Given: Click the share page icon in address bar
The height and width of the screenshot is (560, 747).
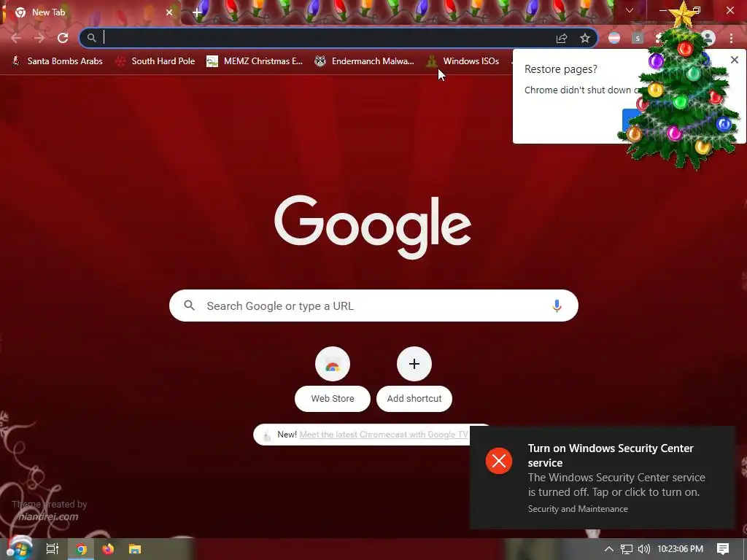Looking at the screenshot, I should (562, 39).
